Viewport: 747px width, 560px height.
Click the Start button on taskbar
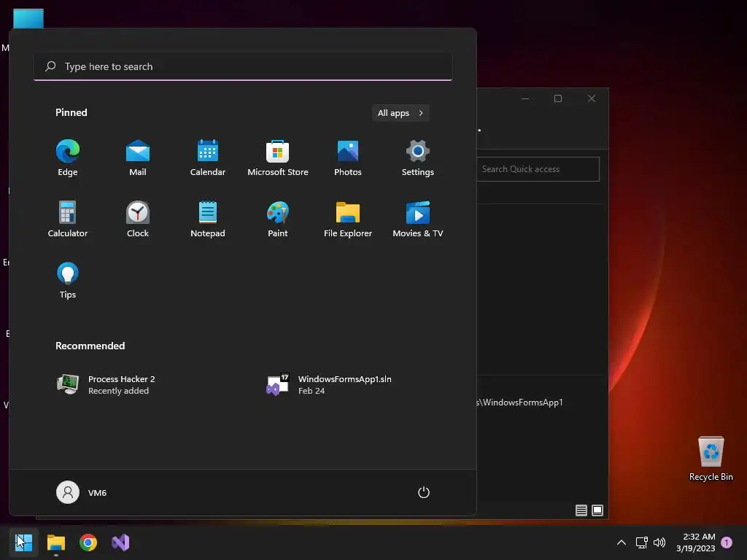pos(23,542)
